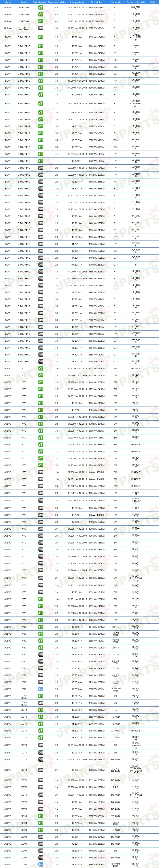Click diesel icon in XC70 129kW / 175KM row
Image resolution: width=159 pixels, height=868 pixels.
[x=41, y=787]
